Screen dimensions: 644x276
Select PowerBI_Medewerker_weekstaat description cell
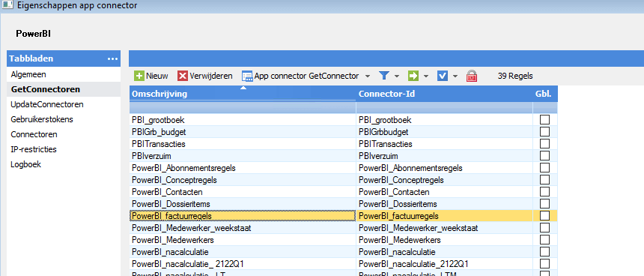tap(243, 227)
